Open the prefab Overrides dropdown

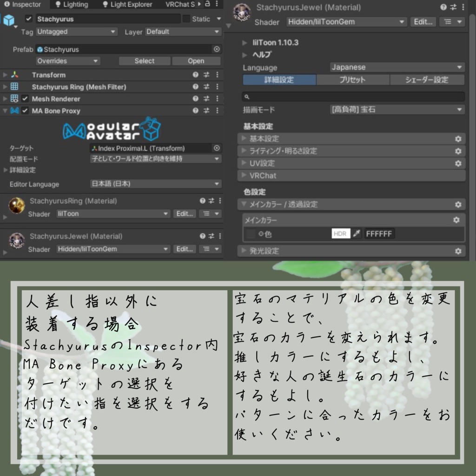point(68,61)
